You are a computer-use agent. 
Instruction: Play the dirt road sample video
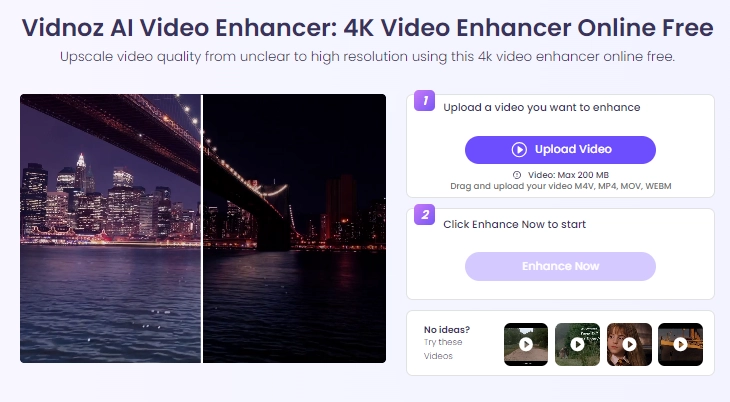526,344
